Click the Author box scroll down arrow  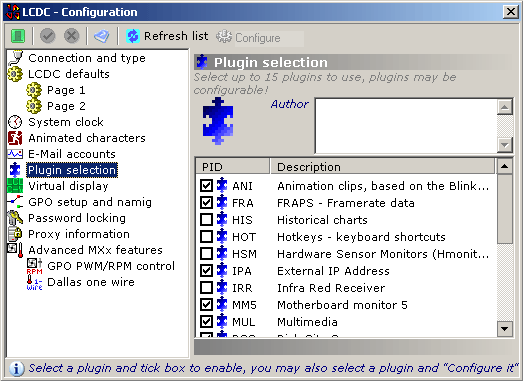(x=505, y=145)
